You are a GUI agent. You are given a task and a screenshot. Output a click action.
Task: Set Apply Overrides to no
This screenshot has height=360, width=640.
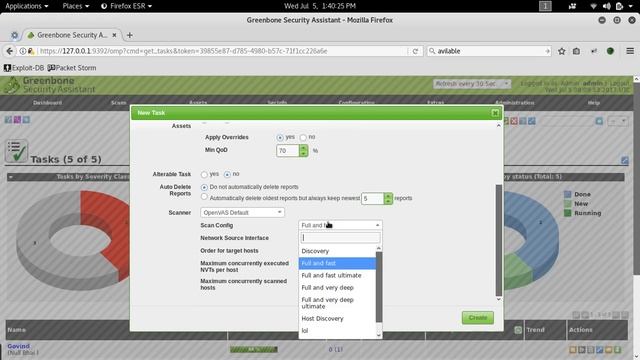click(x=303, y=138)
